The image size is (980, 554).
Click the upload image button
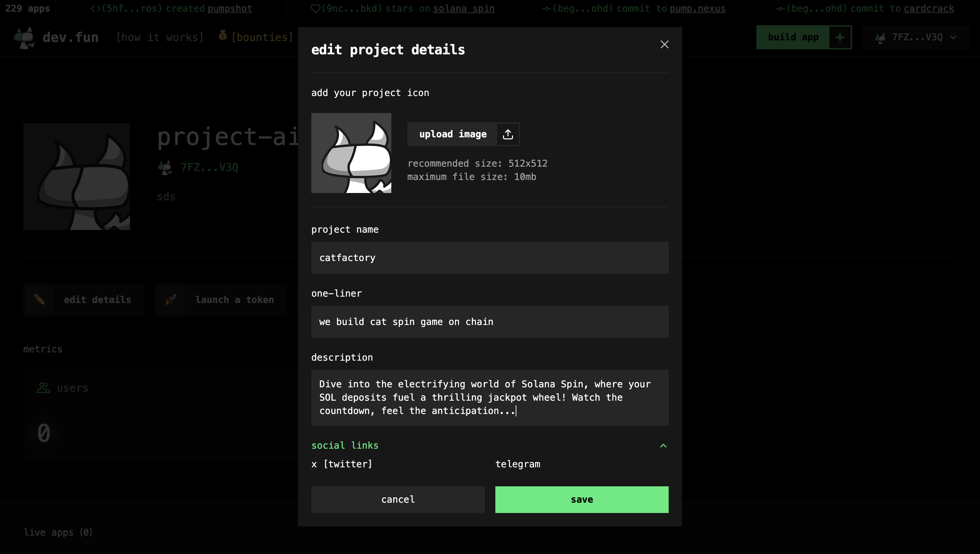coord(453,134)
